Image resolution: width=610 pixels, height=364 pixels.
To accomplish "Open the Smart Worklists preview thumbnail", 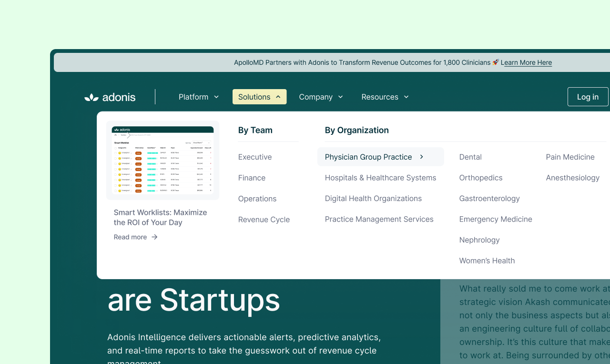I will point(163,160).
